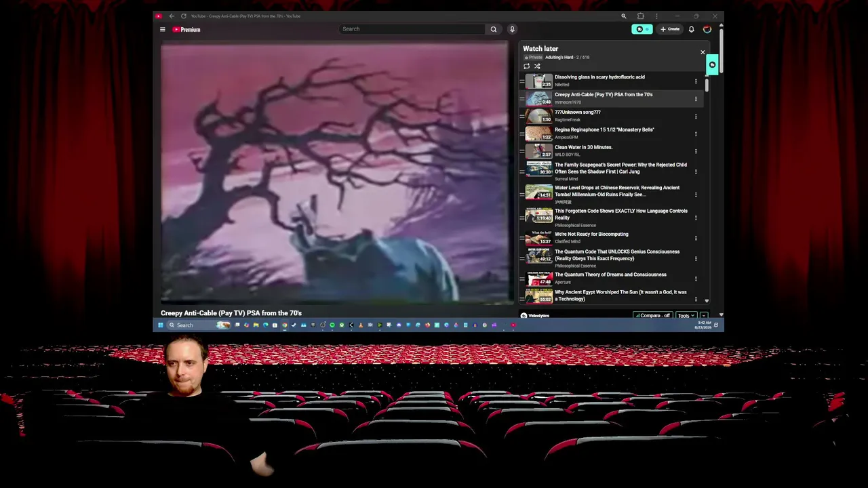Open the Windows Start menu
Screen dimensions: 868x488
[161, 325]
